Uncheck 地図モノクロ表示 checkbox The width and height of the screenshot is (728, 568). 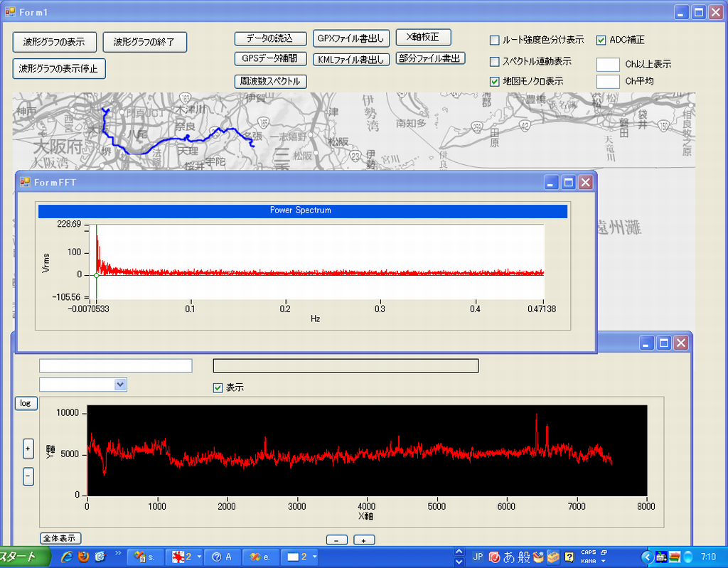click(x=495, y=82)
